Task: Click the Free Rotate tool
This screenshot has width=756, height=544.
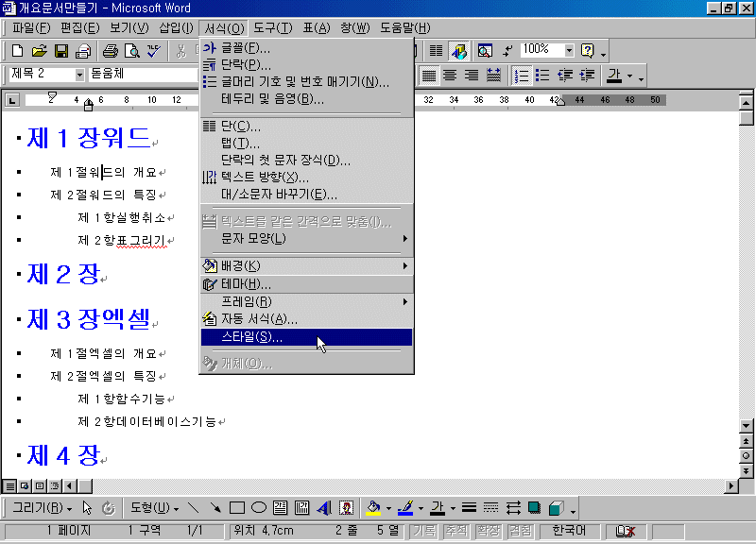Action: click(x=109, y=508)
